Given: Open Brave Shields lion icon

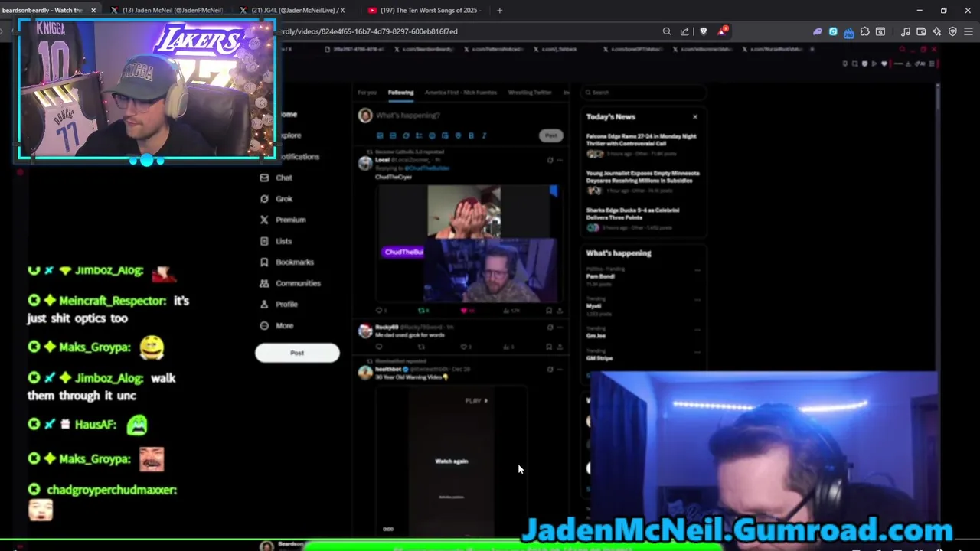Looking at the screenshot, I should [x=704, y=31].
